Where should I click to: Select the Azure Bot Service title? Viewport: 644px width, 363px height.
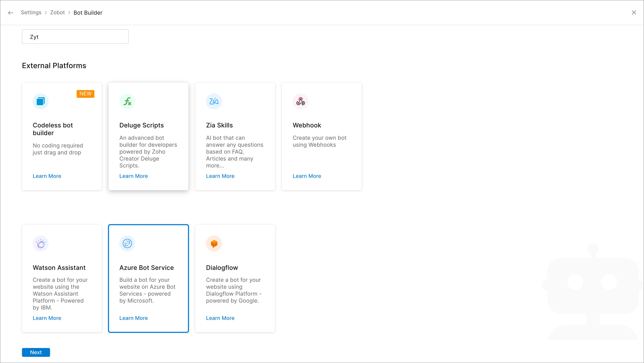147,268
